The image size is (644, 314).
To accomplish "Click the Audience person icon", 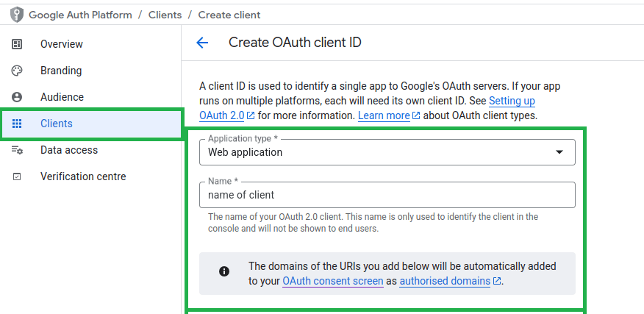I will point(17,97).
